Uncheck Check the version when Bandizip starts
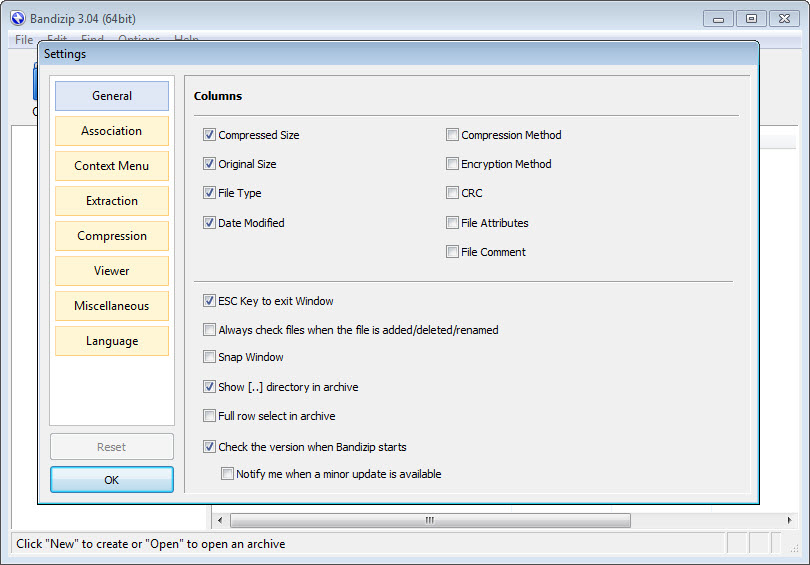 pos(209,447)
